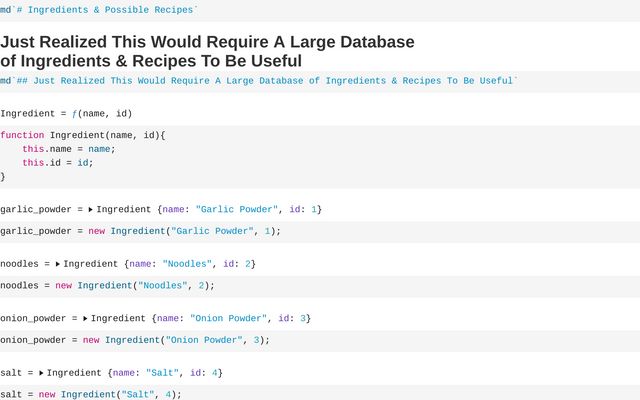
Task: Expand the noodles Ingredient object triangle
Action: 58,264
